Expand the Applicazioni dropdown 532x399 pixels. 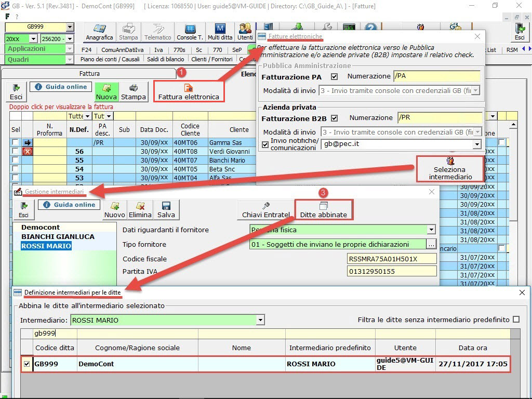point(70,49)
